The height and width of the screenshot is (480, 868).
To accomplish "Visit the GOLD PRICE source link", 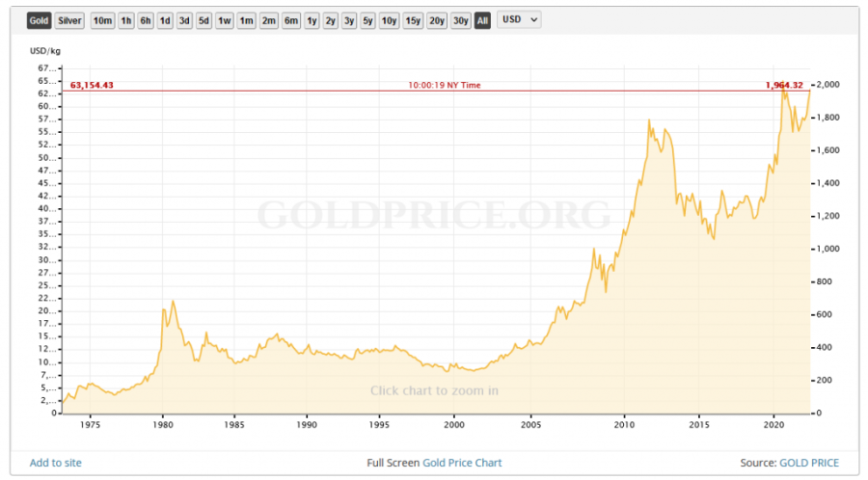I will pos(808,463).
